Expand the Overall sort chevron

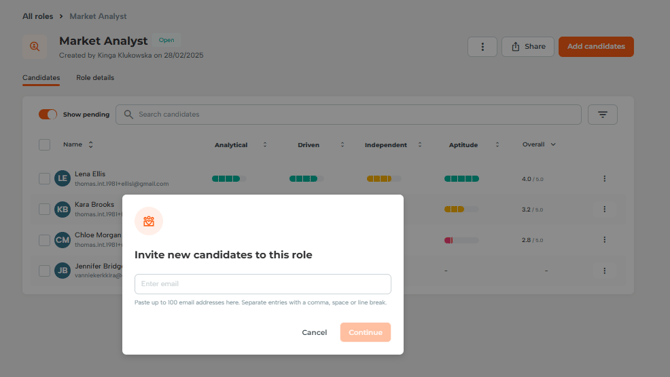[553, 144]
